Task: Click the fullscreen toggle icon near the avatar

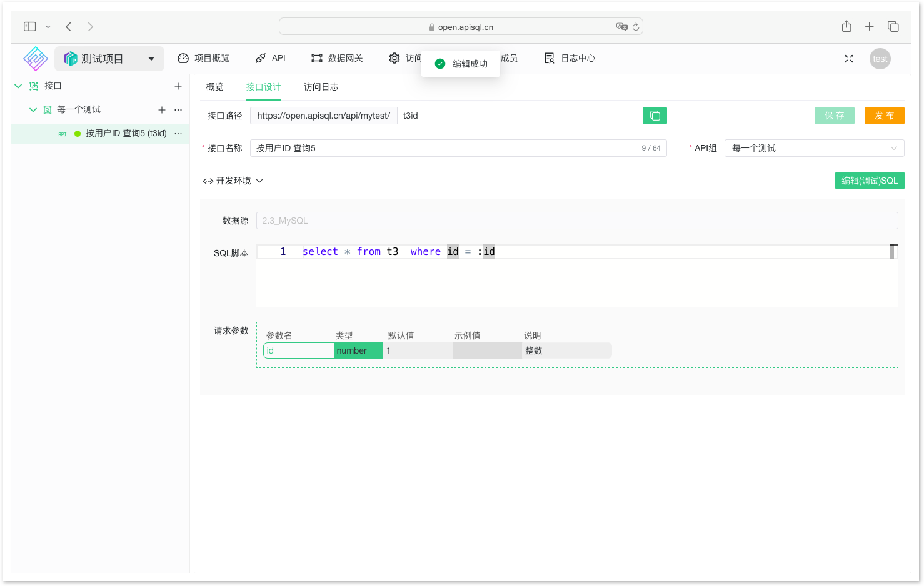Action: click(848, 58)
